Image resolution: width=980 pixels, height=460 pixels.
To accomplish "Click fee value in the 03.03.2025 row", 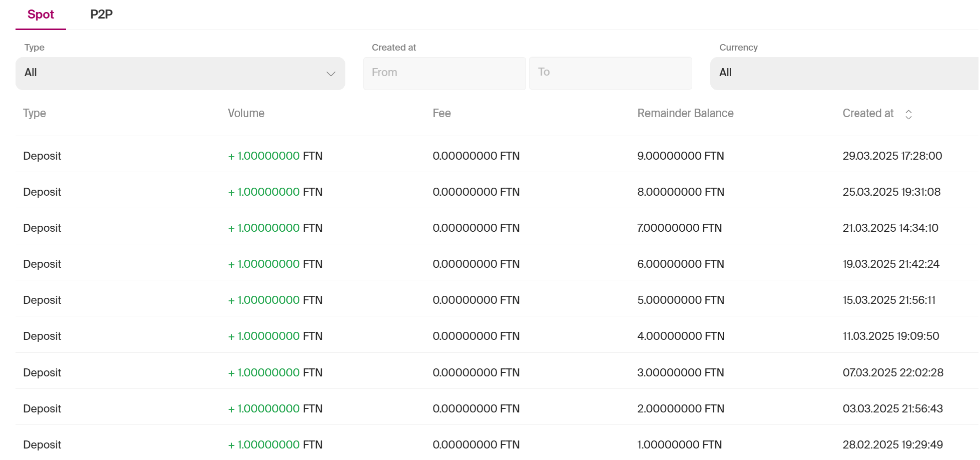I will (x=476, y=409).
